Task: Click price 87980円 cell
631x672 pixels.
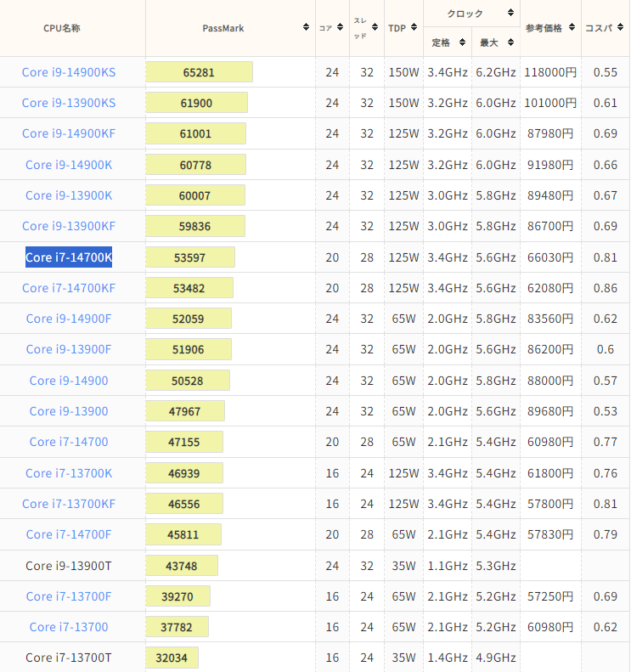Action: tap(550, 133)
